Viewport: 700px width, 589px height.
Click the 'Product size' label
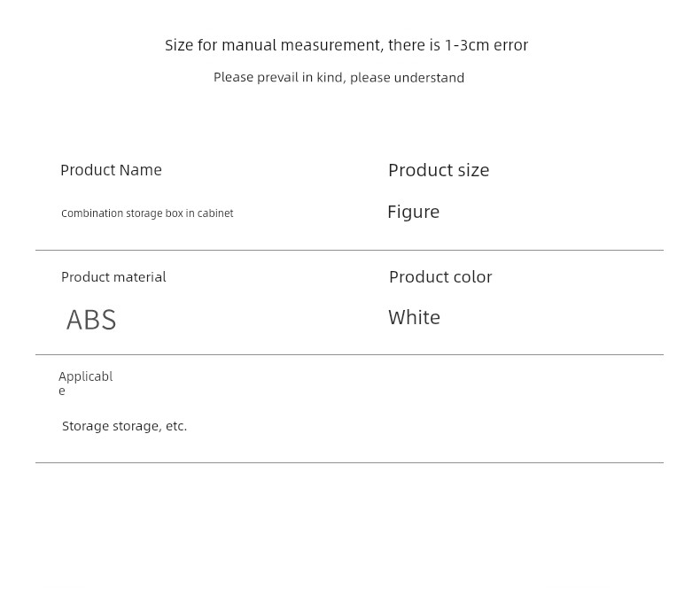pyautogui.click(x=439, y=170)
